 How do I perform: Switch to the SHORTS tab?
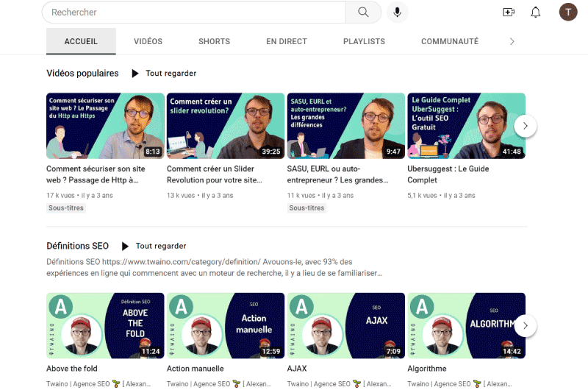214,41
